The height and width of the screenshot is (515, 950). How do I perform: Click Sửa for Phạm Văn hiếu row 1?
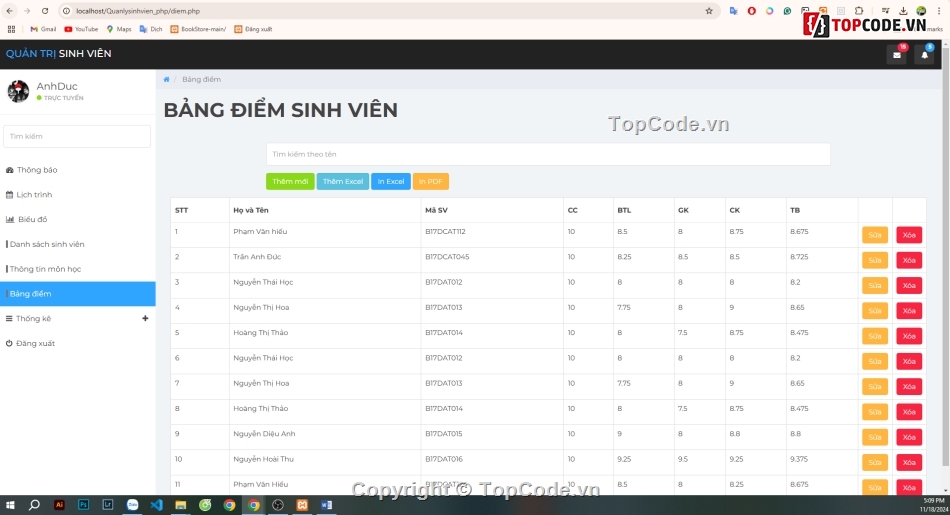click(x=875, y=234)
